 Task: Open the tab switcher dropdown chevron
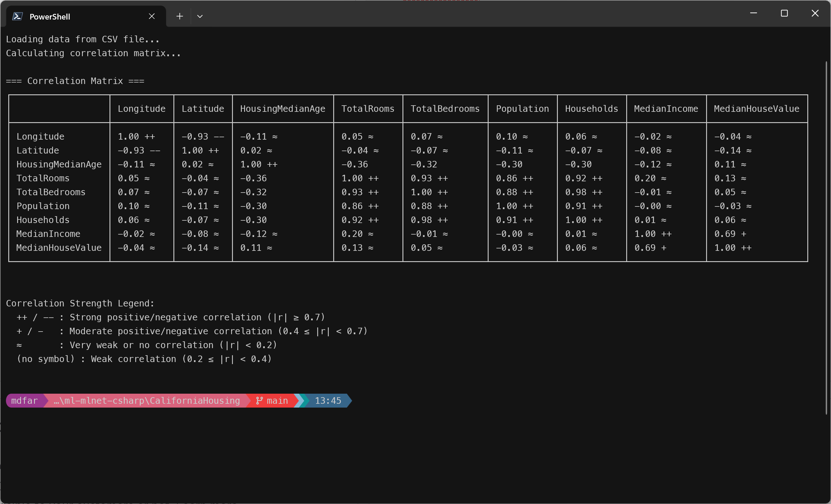200,16
